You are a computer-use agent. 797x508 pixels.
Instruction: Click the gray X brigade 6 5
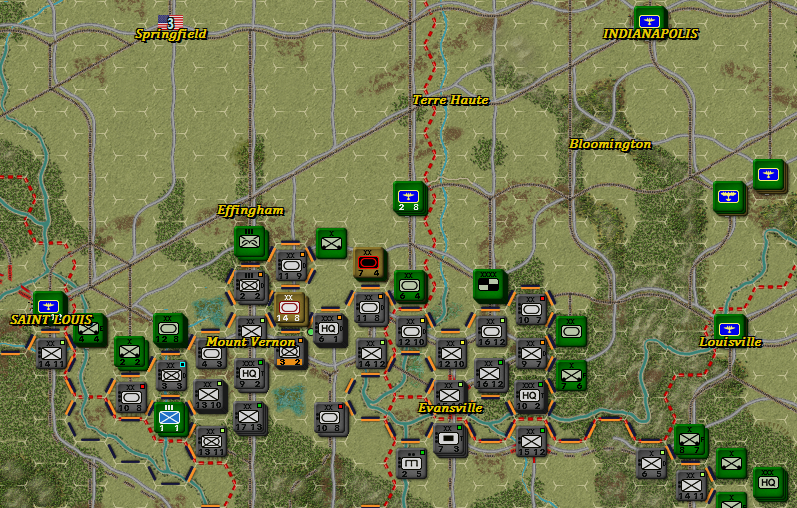tap(651, 464)
